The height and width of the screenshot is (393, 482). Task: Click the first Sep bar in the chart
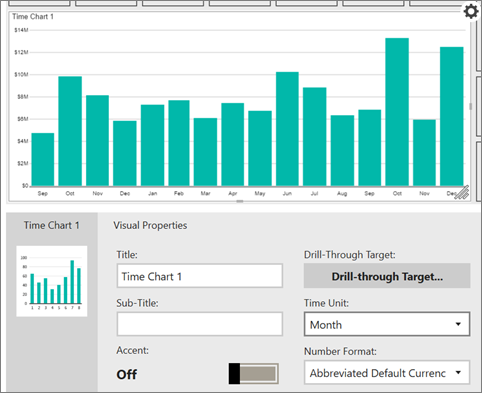[43, 160]
